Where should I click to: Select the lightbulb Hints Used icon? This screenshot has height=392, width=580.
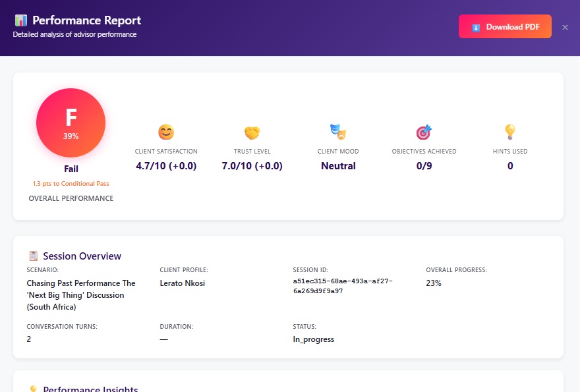[509, 131]
